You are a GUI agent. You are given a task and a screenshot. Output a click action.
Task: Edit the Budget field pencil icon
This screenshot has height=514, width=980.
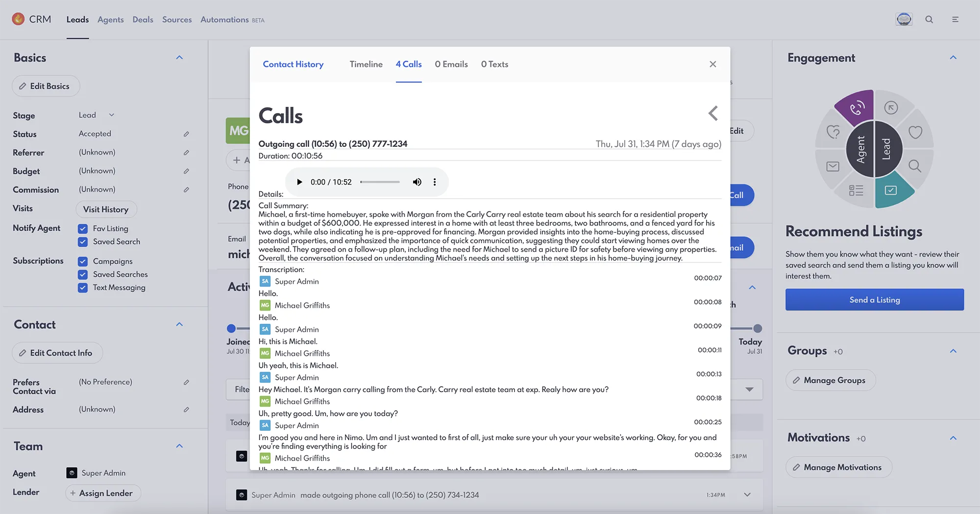pos(186,171)
